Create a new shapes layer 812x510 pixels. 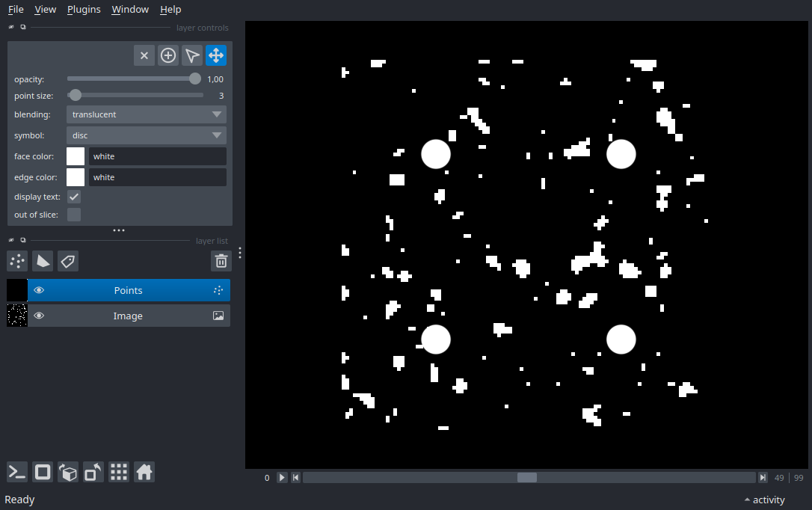click(43, 261)
